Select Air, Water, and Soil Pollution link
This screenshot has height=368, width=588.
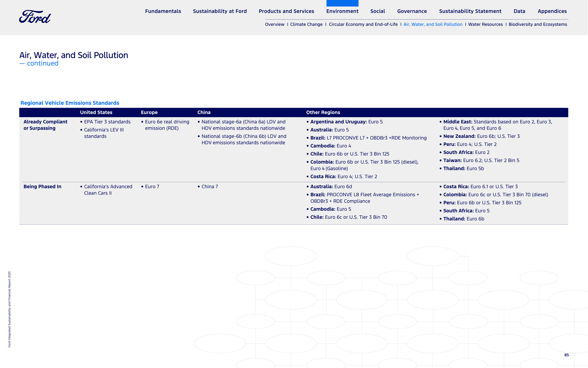click(x=433, y=24)
